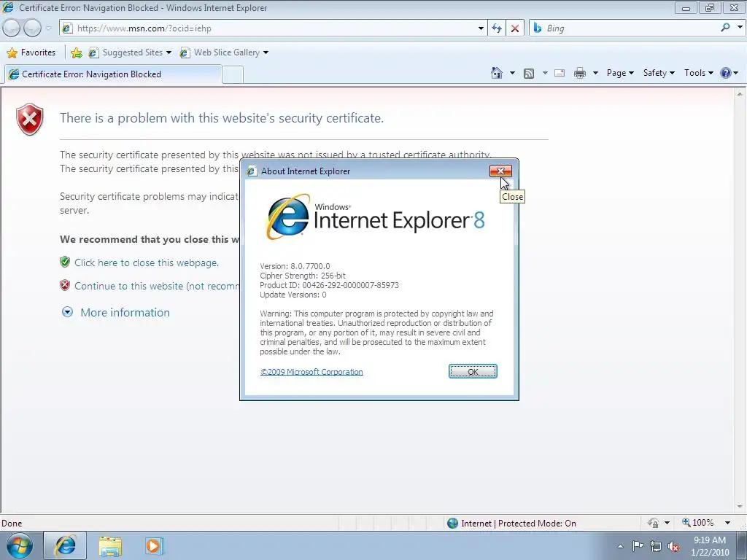
Task: Click the muted volume tray icon
Action: click(x=673, y=547)
